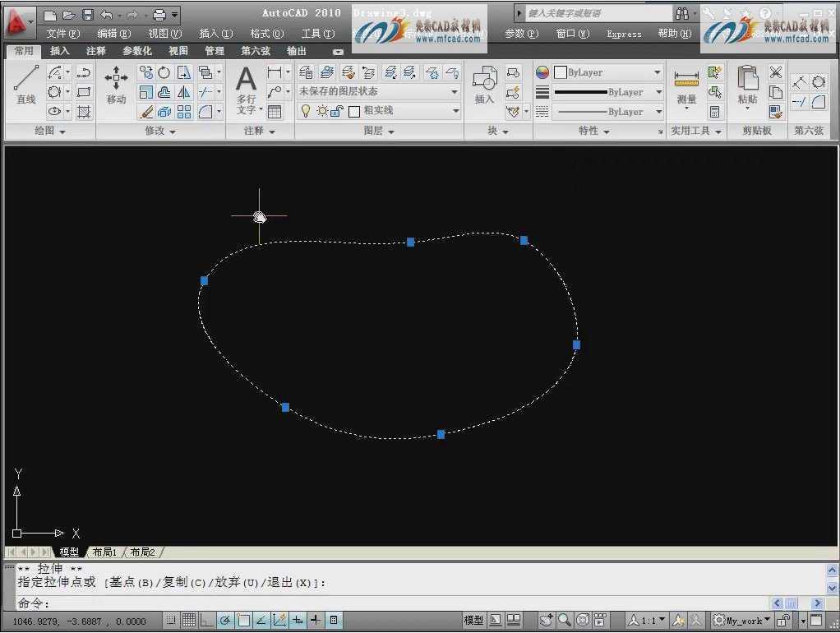Toggle Object Snap in status bar

point(243,620)
